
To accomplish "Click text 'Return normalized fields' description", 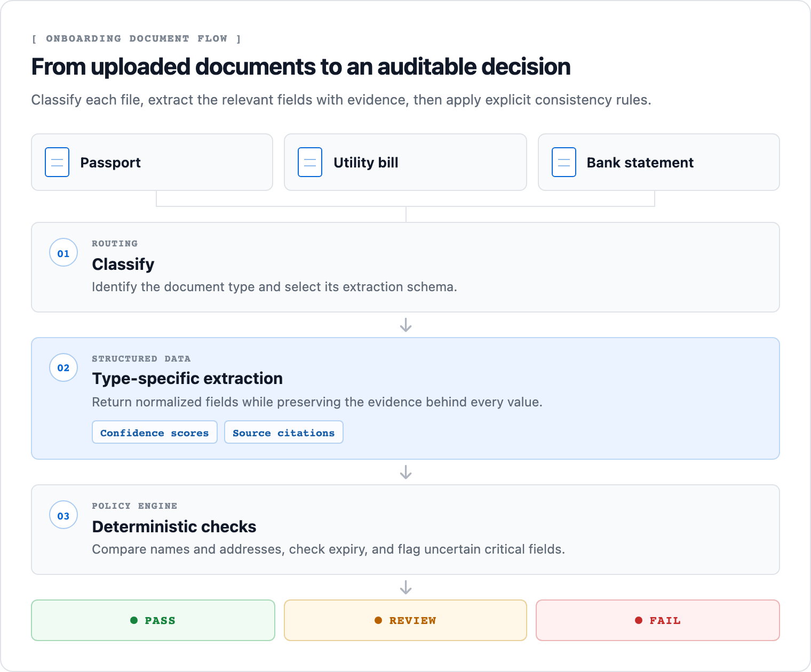I will tap(317, 402).
